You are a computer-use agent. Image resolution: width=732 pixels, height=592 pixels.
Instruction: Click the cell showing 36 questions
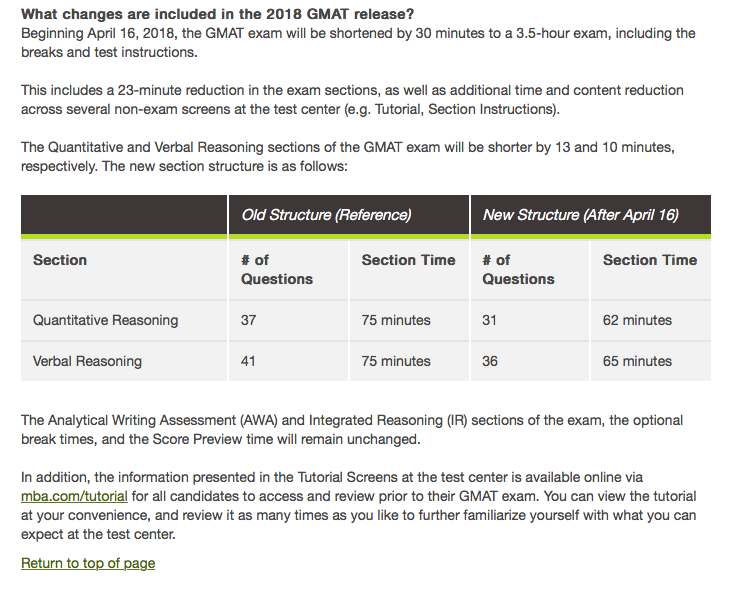pos(490,361)
